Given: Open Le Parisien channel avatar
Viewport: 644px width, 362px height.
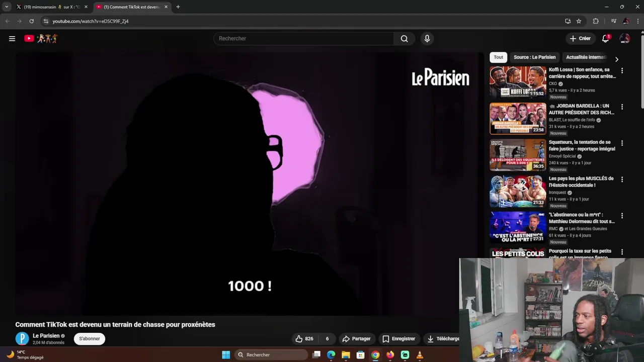Looking at the screenshot, I should point(22,339).
